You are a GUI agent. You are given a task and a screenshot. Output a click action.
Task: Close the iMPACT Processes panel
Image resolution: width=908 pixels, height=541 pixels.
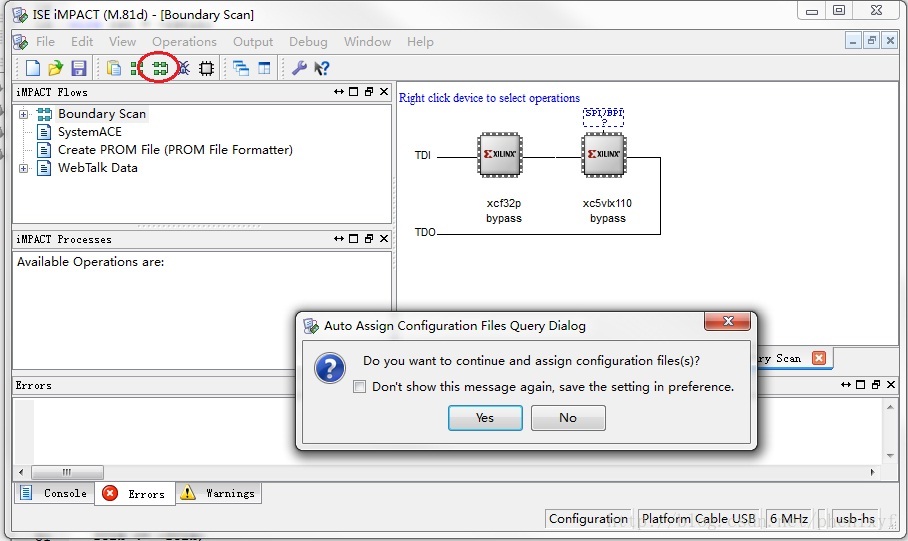tap(383, 239)
